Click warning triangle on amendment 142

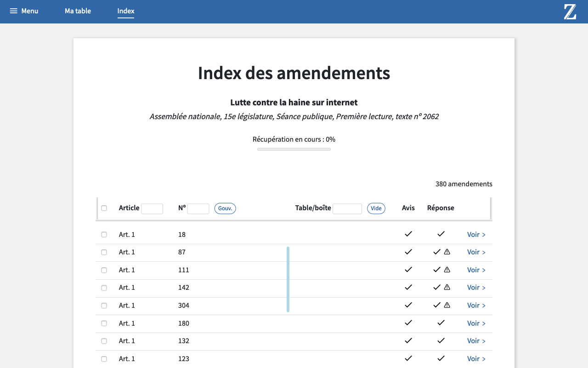(x=447, y=287)
